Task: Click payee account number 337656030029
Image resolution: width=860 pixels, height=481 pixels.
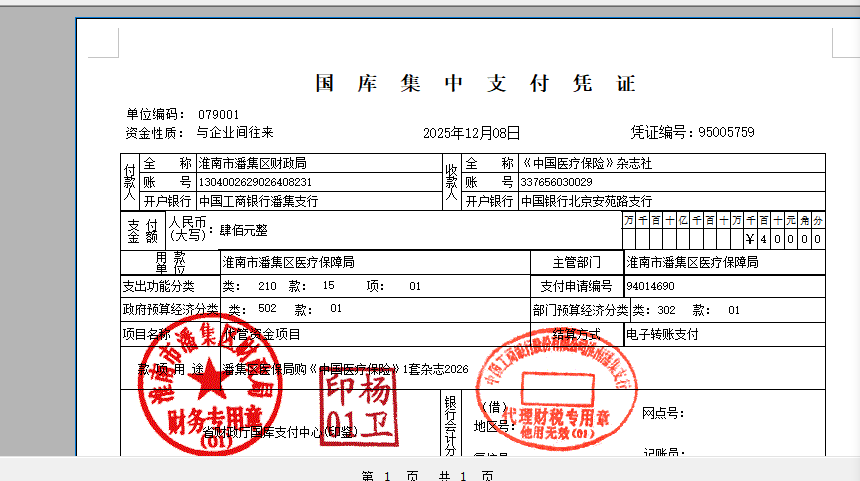Action: [556, 182]
